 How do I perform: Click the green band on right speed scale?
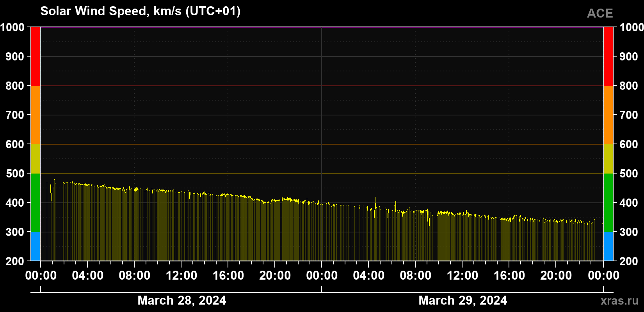pyautogui.click(x=608, y=203)
